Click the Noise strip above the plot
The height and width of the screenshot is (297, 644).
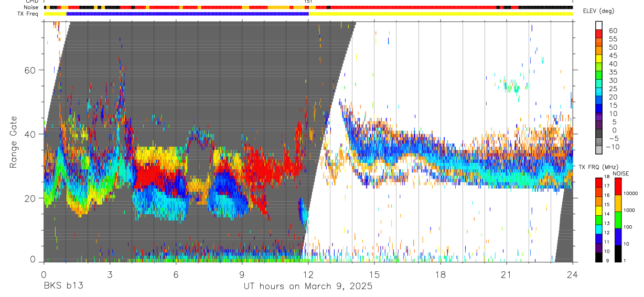point(308,7)
